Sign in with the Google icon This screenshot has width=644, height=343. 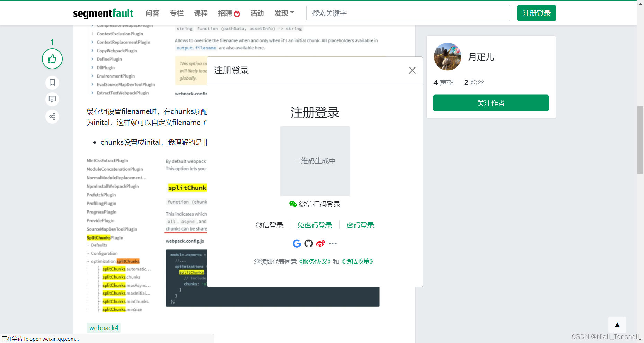(297, 244)
